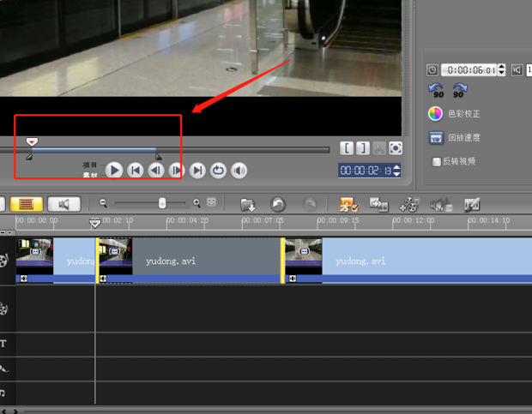Enable the 反转视频 reverse video checkbox
The width and height of the screenshot is (532, 414).
(x=436, y=162)
